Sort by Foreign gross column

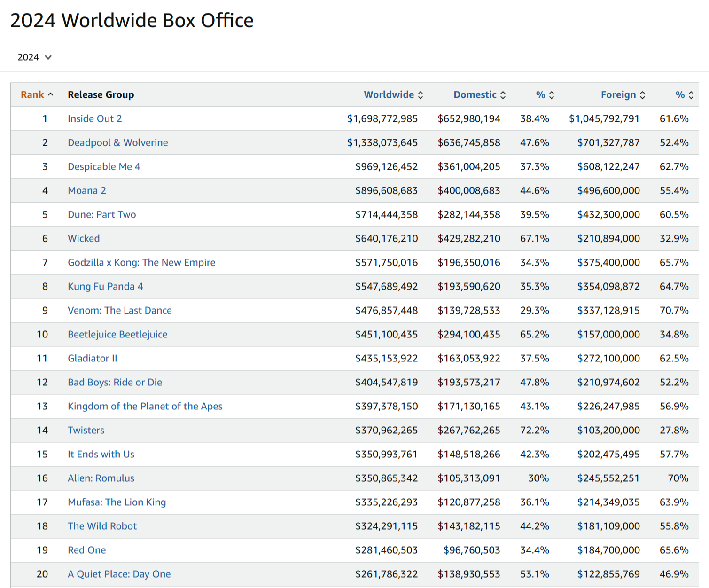623,94
